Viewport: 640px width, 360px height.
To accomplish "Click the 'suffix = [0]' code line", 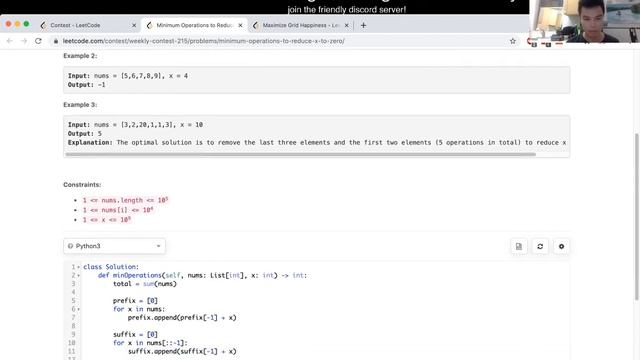I will [x=136, y=335].
